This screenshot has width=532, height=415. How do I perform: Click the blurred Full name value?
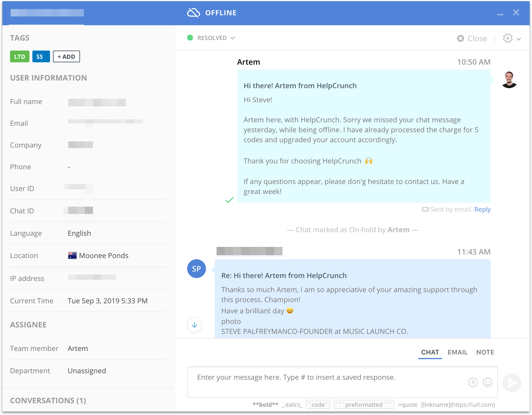coord(97,102)
